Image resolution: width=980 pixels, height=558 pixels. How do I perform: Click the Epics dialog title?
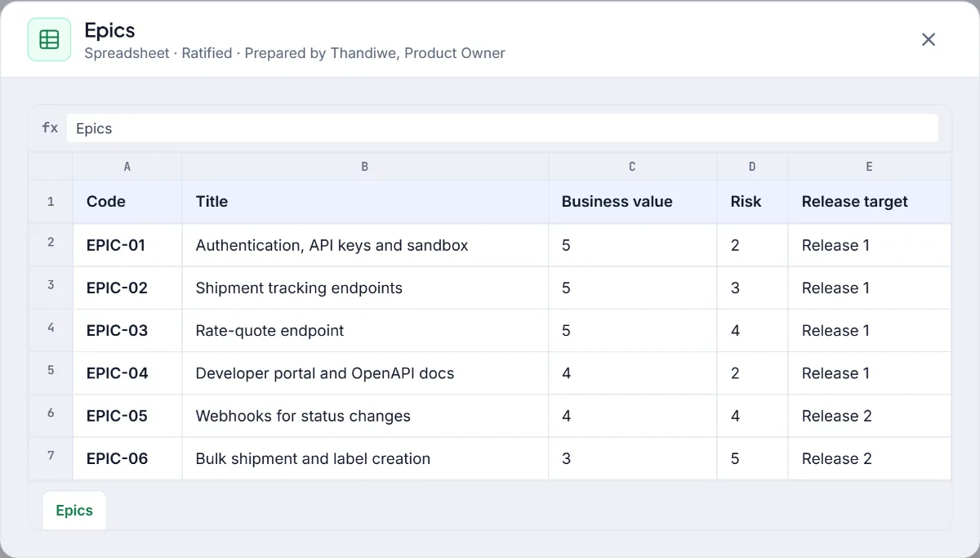click(109, 30)
